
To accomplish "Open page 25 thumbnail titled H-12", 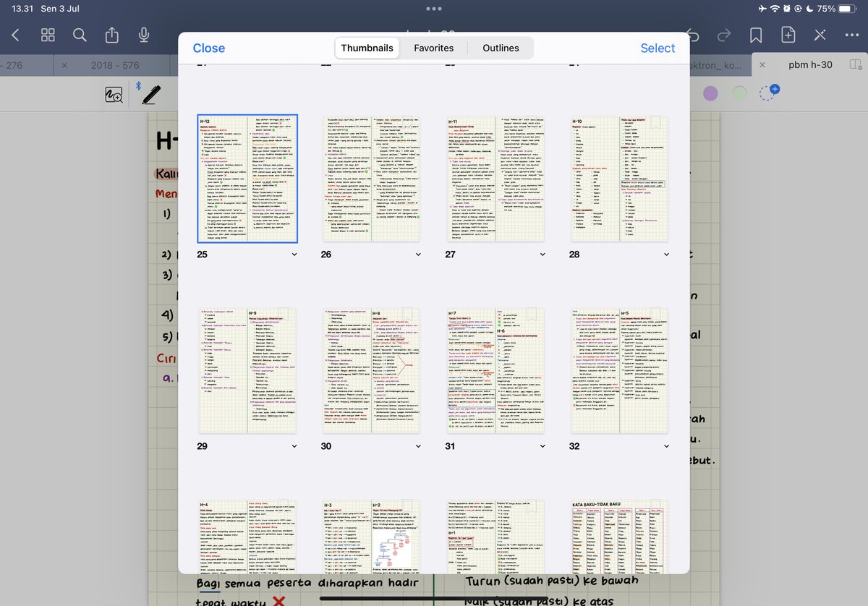I will (x=247, y=179).
